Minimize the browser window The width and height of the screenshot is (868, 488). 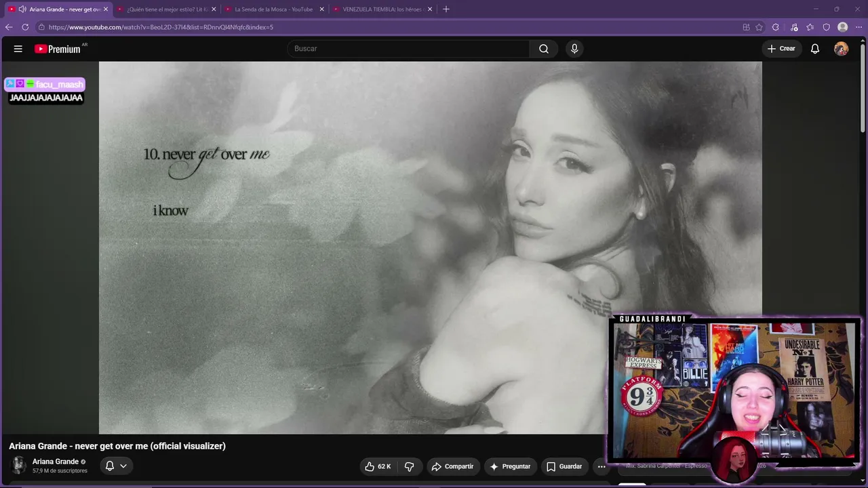(816, 9)
